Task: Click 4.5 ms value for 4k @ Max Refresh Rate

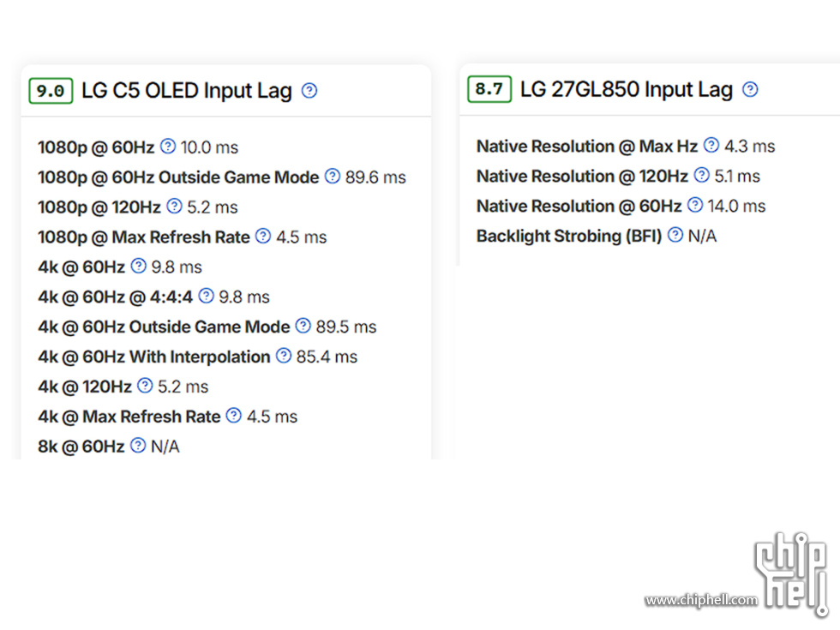Action: (x=273, y=417)
